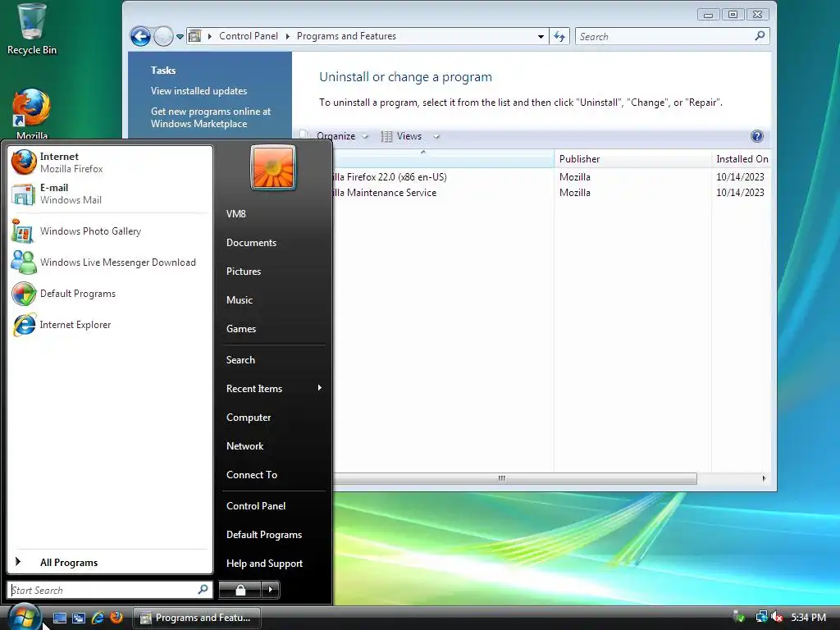Open the Organize dropdown menu
The image size is (840, 630).
342,136
